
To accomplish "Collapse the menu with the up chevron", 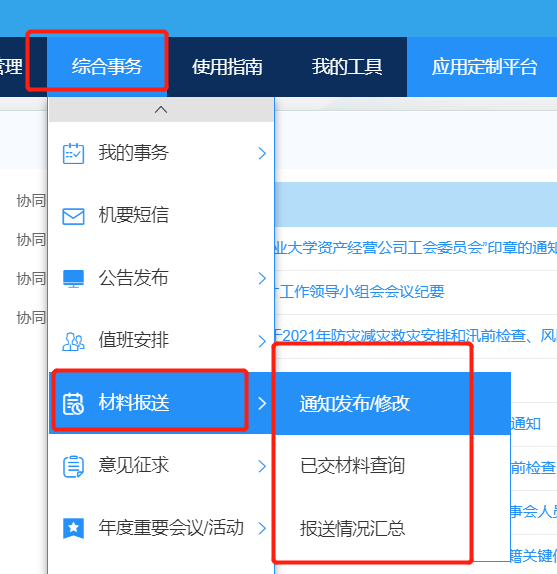I will point(161,109).
